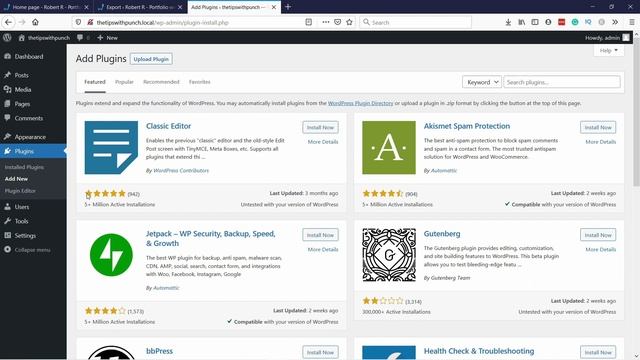Collapse the admin menu
Viewport: 640px width, 360px height.
pos(33,250)
